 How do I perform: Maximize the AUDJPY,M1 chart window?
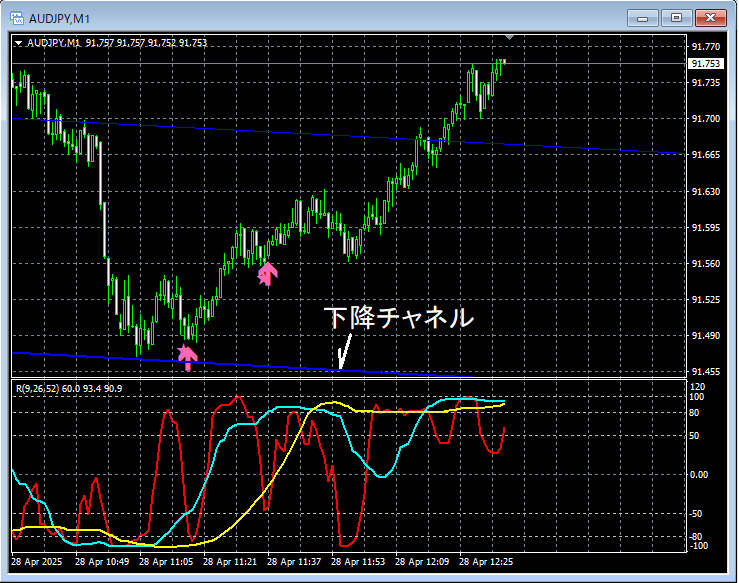[676, 18]
